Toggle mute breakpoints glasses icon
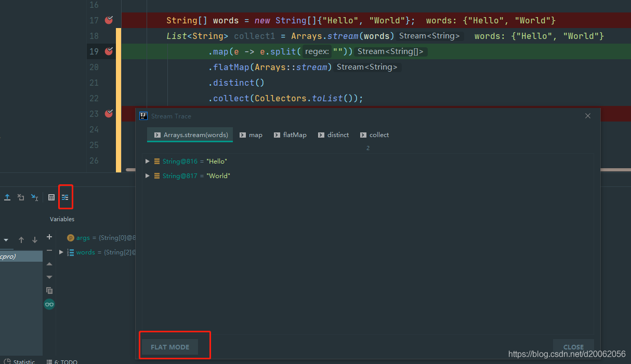Viewport: 631px width, 364px height. click(x=49, y=304)
